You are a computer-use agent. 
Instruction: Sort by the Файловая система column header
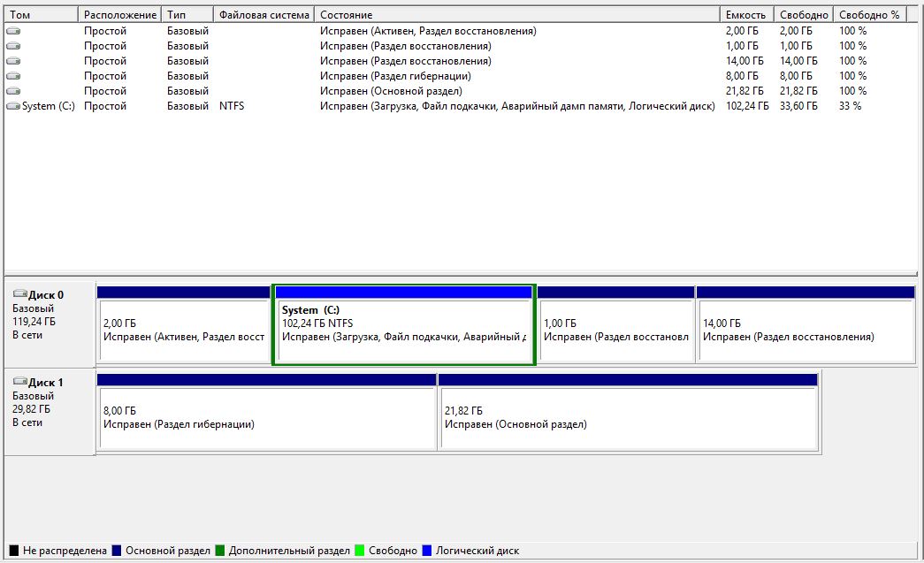[263, 15]
